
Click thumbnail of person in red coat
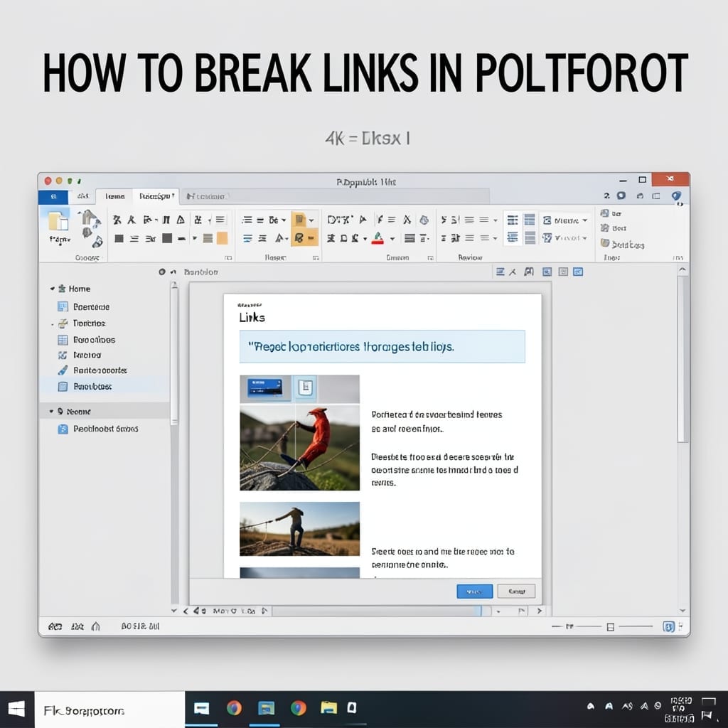pyautogui.click(x=299, y=448)
